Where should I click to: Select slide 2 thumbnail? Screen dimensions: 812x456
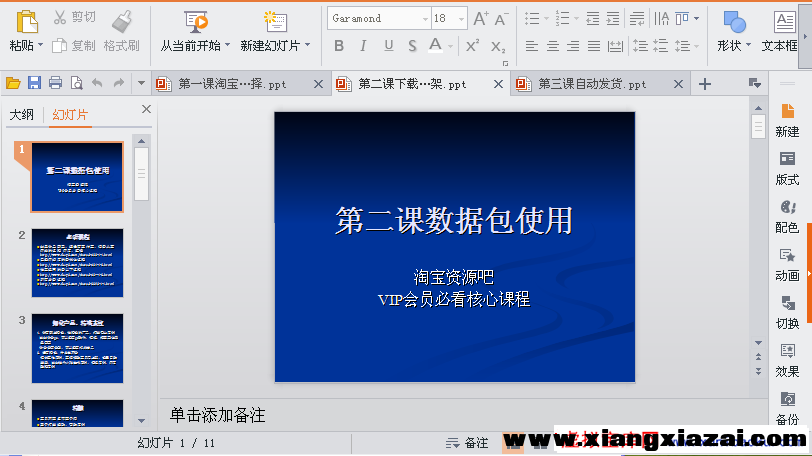click(77, 263)
